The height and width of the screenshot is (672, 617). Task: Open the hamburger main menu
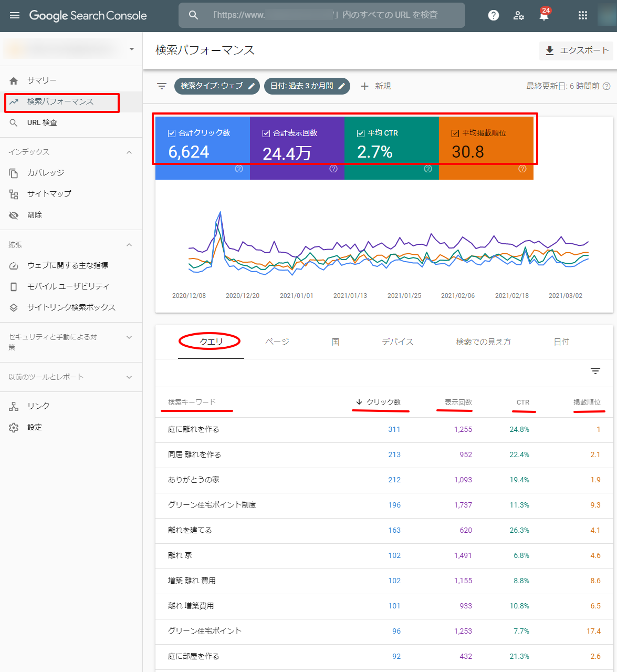[15, 15]
